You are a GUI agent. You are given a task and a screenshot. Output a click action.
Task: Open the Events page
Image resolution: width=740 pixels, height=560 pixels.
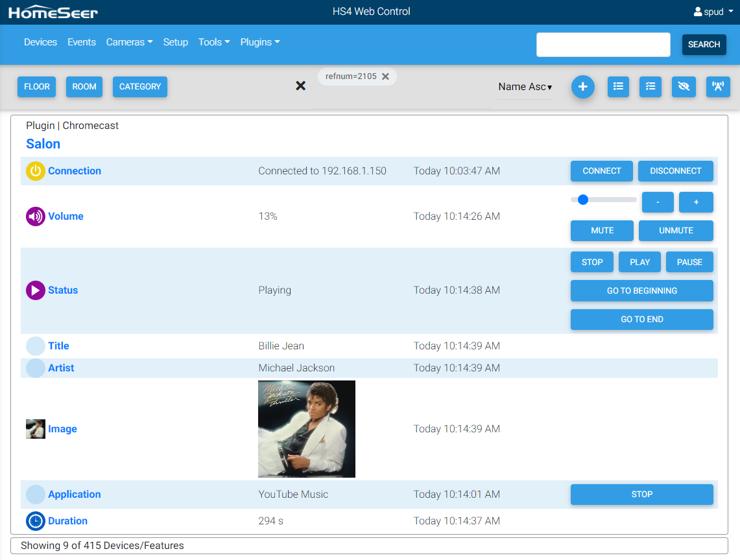pyautogui.click(x=82, y=42)
